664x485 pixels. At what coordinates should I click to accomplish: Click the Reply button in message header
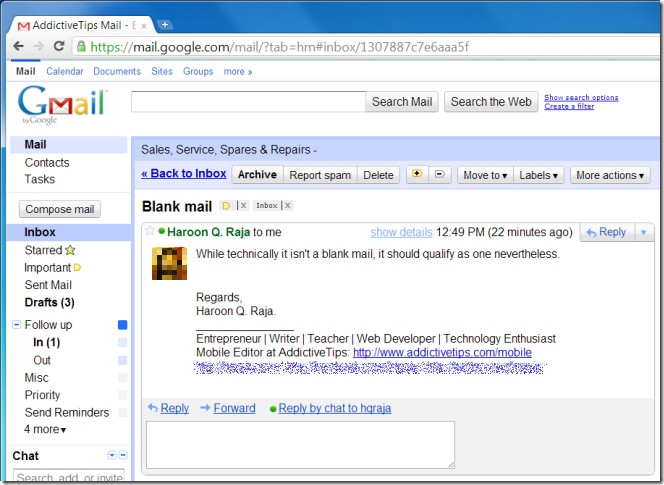tap(607, 232)
